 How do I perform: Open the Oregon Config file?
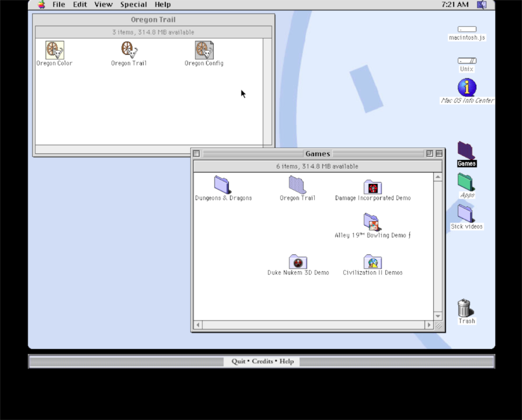click(203, 49)
